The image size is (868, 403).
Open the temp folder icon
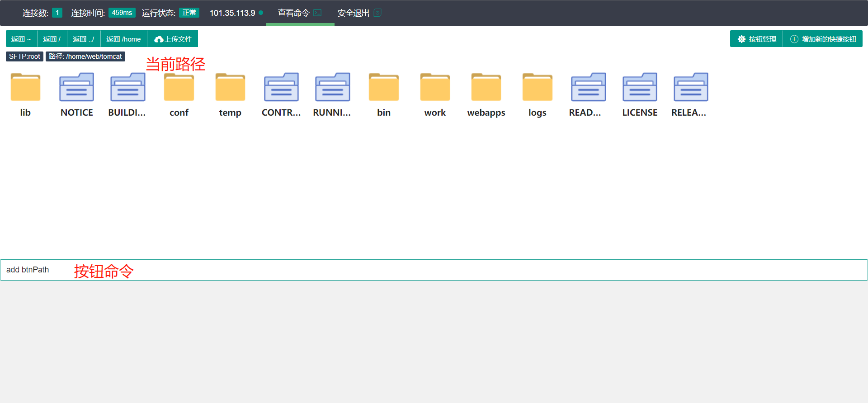[230, 87]
